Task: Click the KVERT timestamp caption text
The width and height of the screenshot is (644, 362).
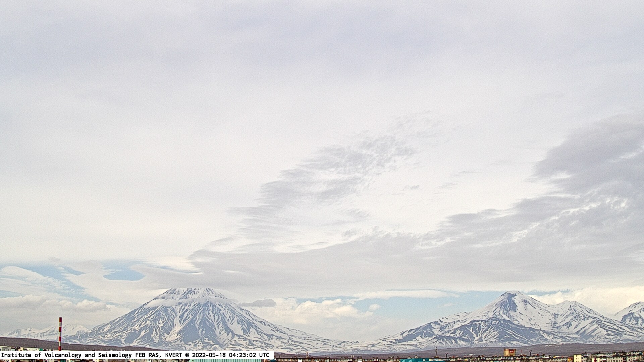Action: (135, 355)
